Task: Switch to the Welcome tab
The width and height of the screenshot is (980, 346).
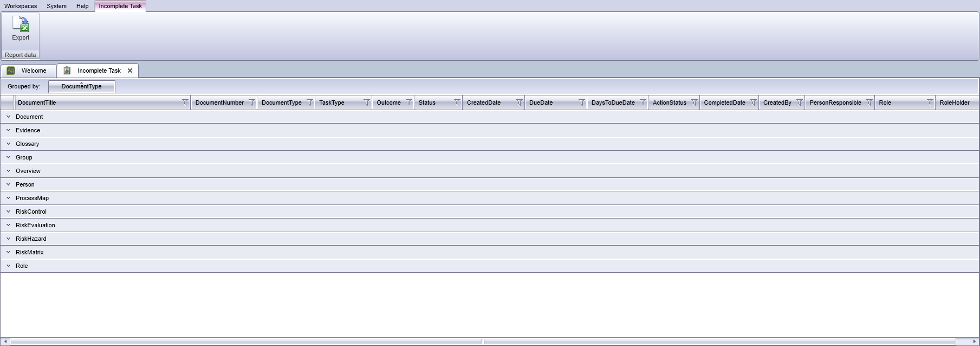Action: tap(28, 71)
